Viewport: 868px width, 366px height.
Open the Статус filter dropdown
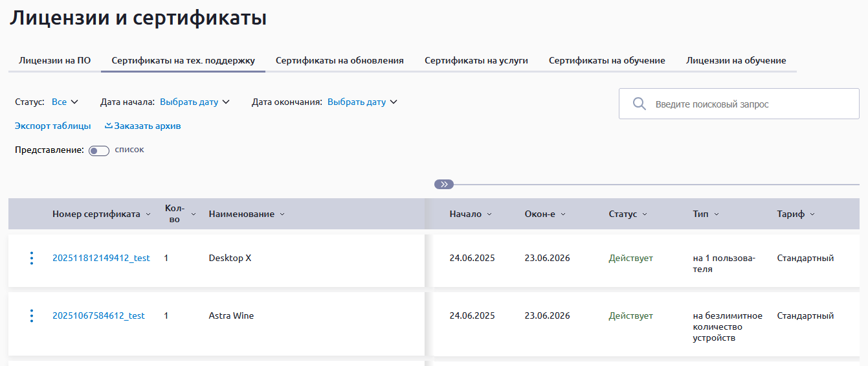65,102
